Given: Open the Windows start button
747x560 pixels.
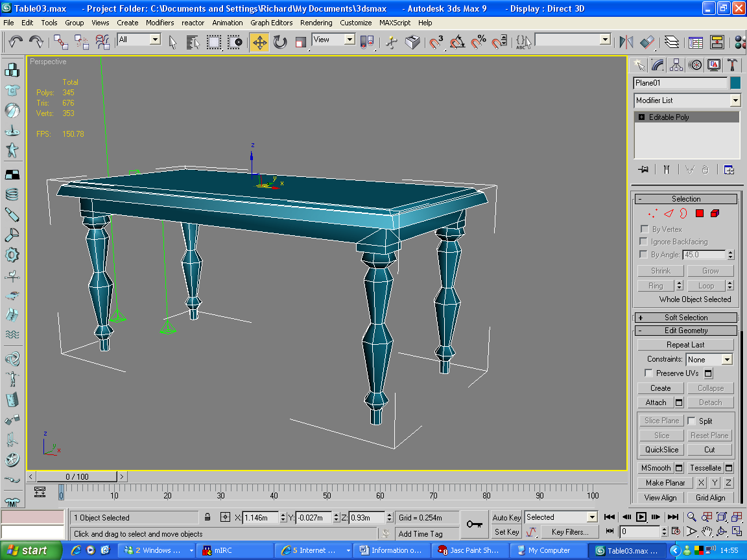Looking at the screenshot, I should 30,550.
